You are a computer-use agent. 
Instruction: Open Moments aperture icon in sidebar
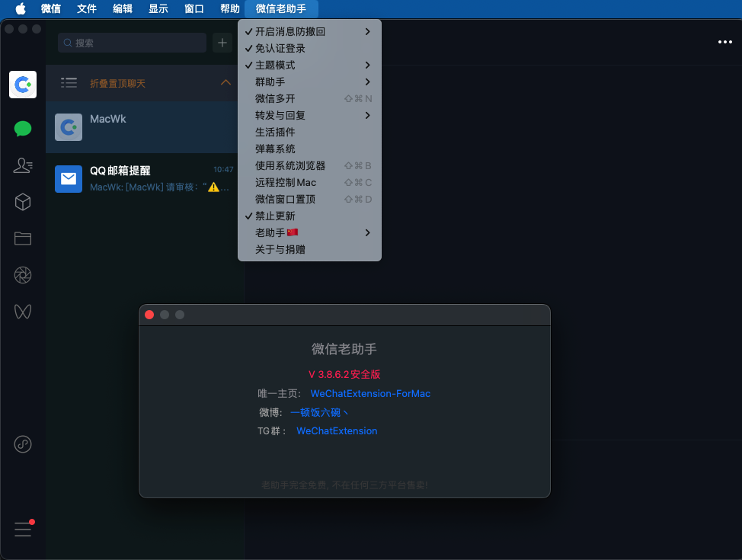click(23, 275)
